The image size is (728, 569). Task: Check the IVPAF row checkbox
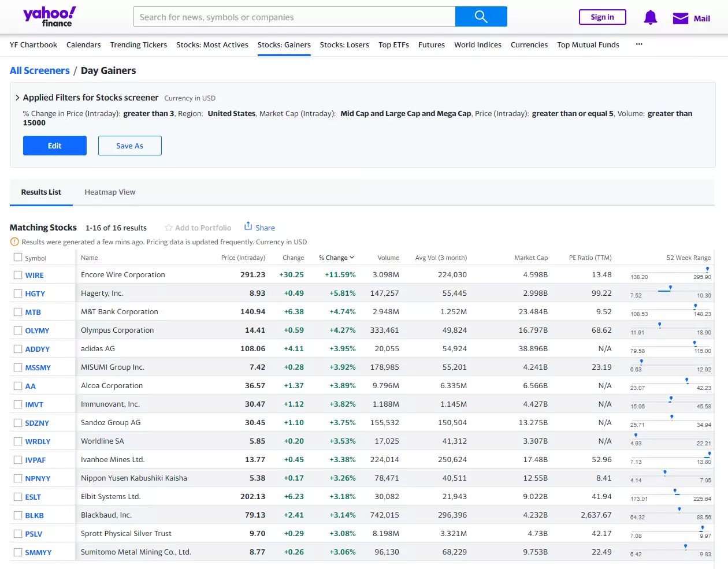click(x=18, y=460)
